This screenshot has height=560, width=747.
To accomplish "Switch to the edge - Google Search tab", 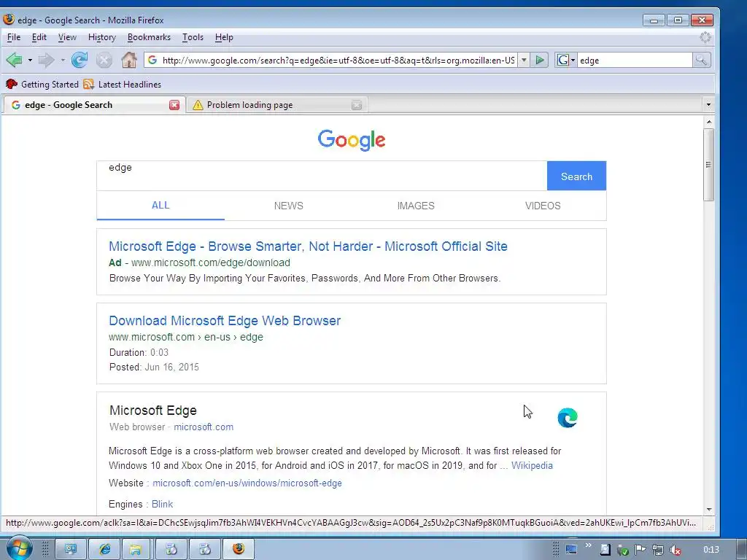I will coord(93,105).
